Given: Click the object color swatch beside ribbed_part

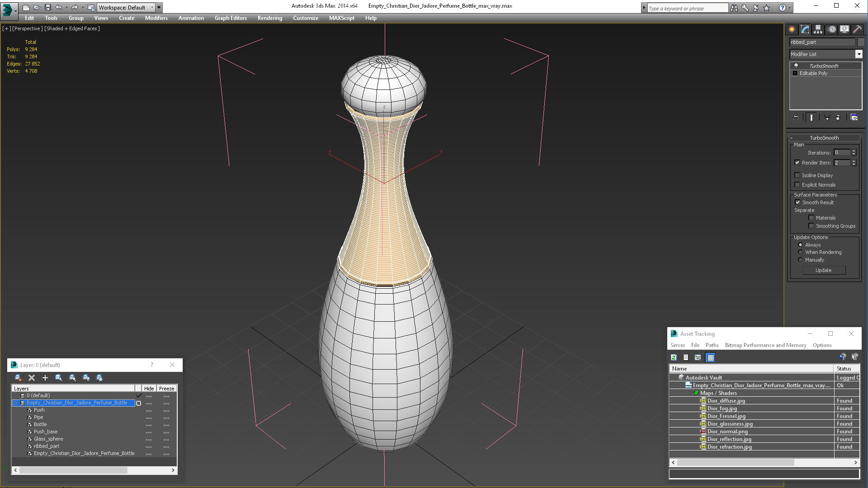Looking at the screenshot, I should click(x=861, y=42).
